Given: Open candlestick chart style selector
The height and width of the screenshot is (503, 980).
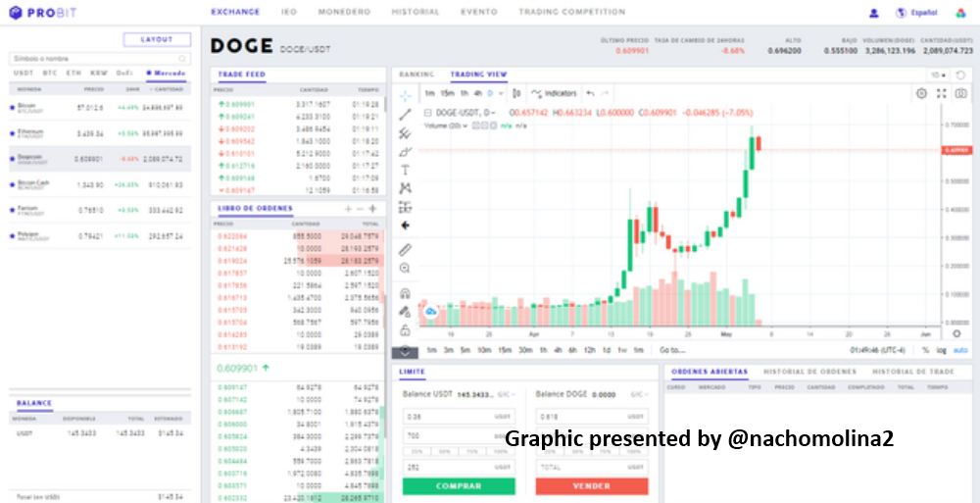Looking at the screenshot, I should pyautogui.click(x=516, y=93).
